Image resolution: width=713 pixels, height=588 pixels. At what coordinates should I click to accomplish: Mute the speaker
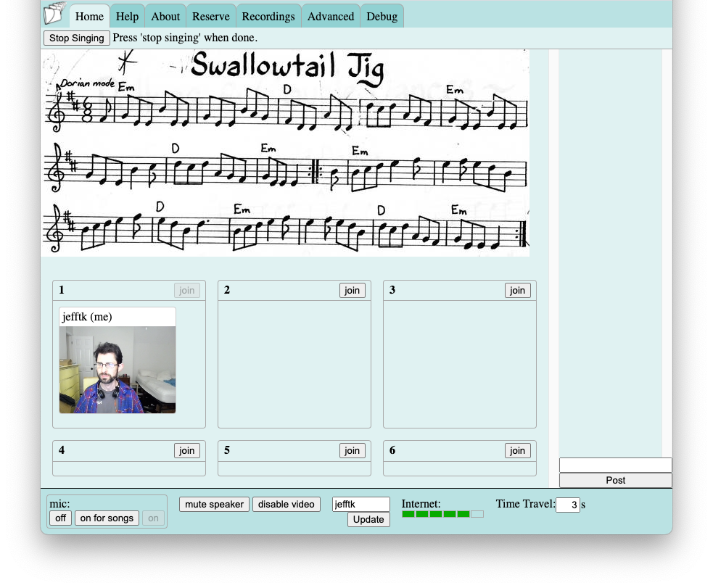tap(214, 505)
